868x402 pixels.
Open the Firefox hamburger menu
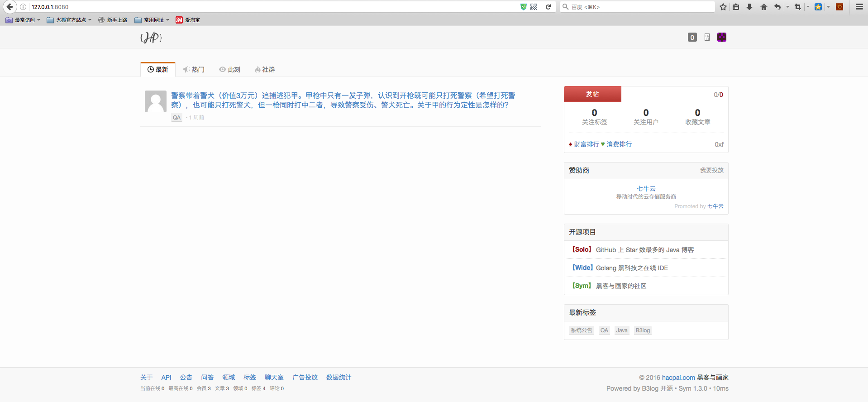pos(859,7)
